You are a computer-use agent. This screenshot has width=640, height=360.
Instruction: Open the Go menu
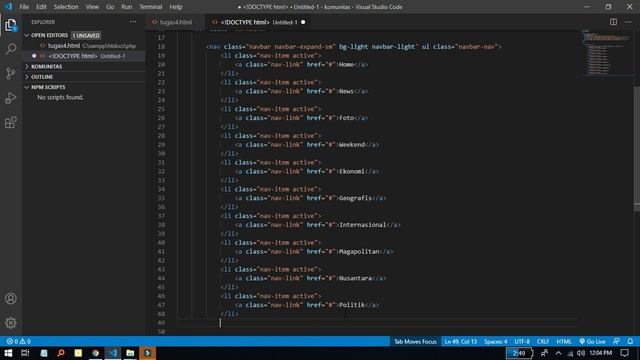click(110, 7)
